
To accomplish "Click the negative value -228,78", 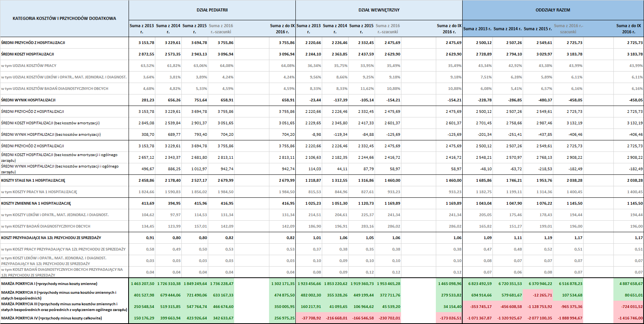I will 478,100.
